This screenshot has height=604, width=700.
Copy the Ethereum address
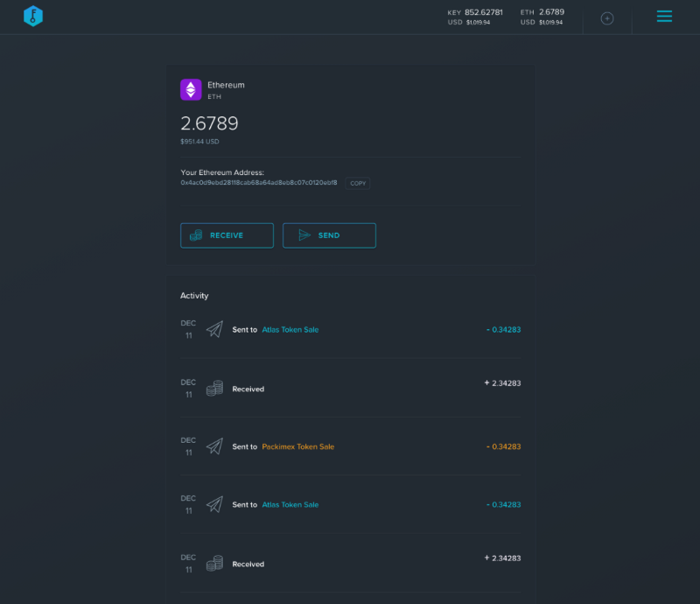click(x=358, y=183)
